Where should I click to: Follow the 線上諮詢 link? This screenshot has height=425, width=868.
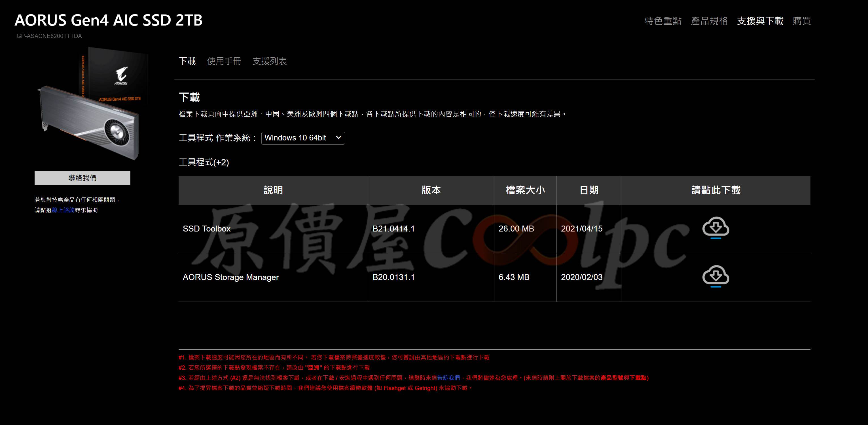[63, 210]
